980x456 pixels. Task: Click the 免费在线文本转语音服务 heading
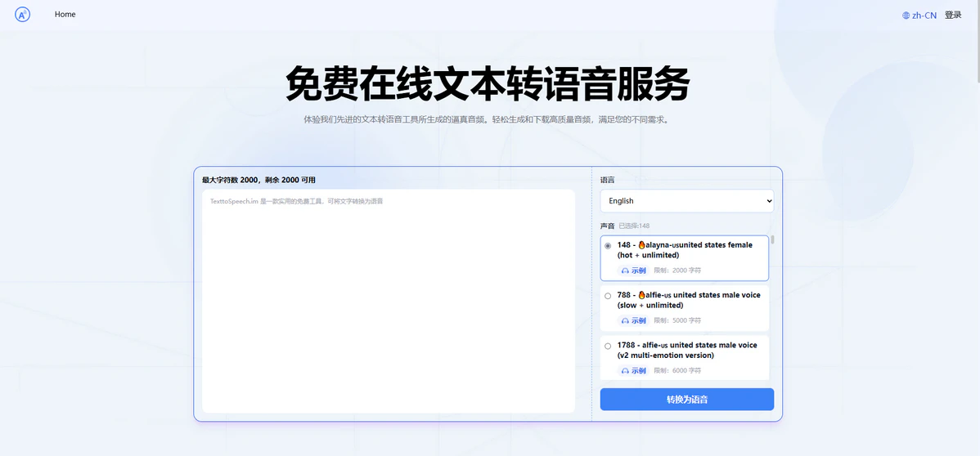488,83
